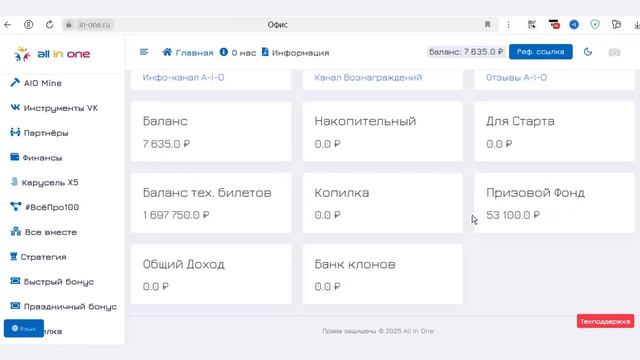Viewport: 640px width, 360px height.
Task: Open the Инфо-канал A-I-O link
Action: tap(183, 77)
